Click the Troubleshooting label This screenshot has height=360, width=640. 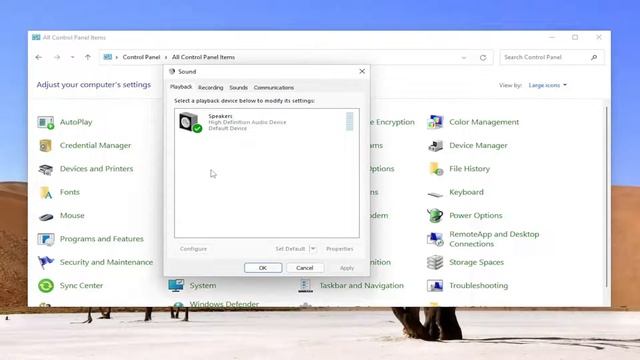(478, 285)
